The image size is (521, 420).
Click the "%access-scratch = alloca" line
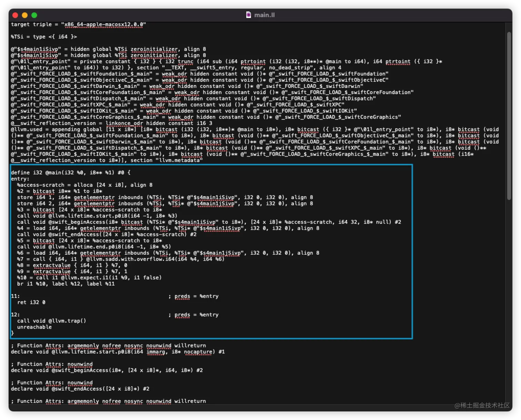85,185
